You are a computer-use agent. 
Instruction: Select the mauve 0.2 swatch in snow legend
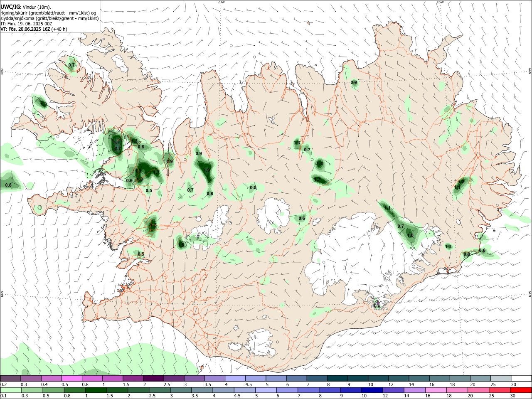[10, 379]
